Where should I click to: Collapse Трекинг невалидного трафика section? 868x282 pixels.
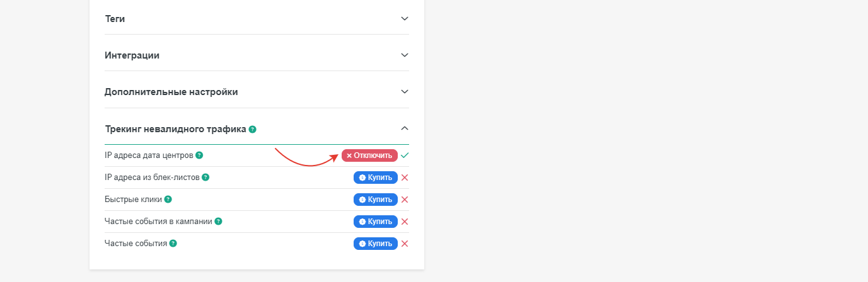405,128
